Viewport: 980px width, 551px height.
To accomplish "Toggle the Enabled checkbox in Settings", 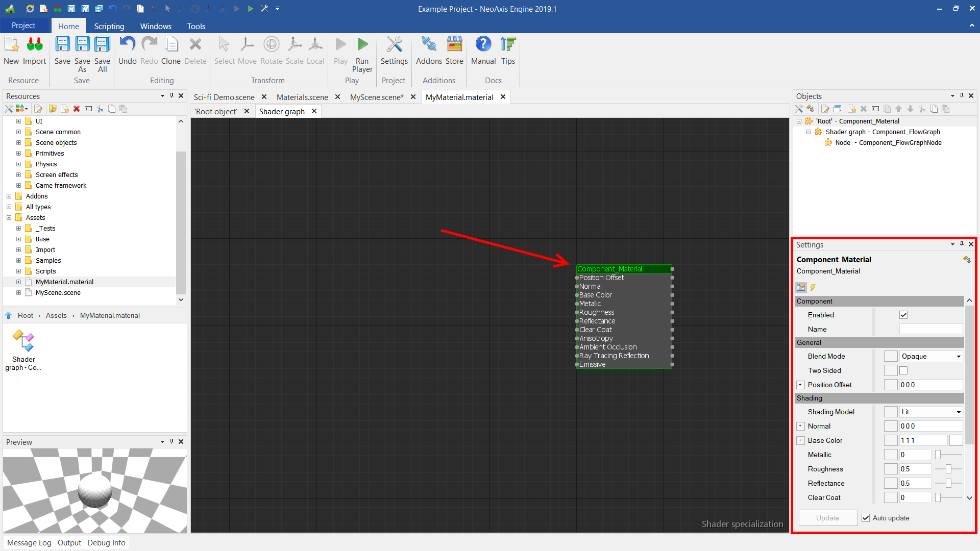I will [903, 315].
